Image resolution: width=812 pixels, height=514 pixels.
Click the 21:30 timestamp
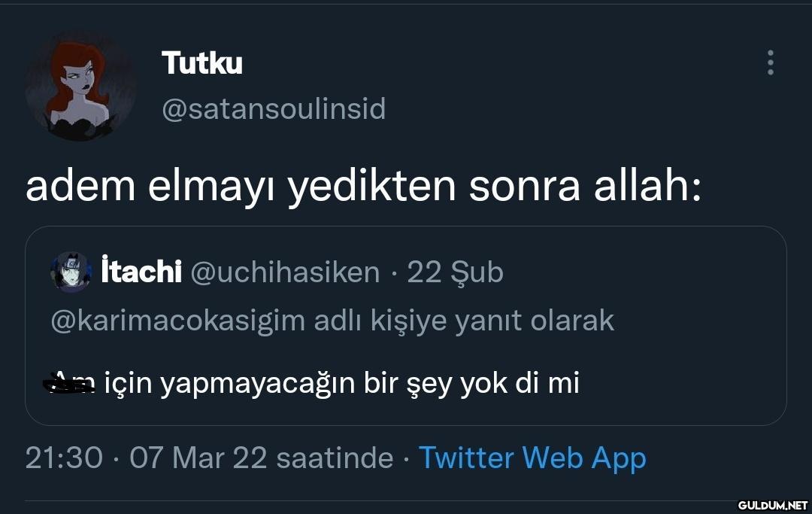63,458
